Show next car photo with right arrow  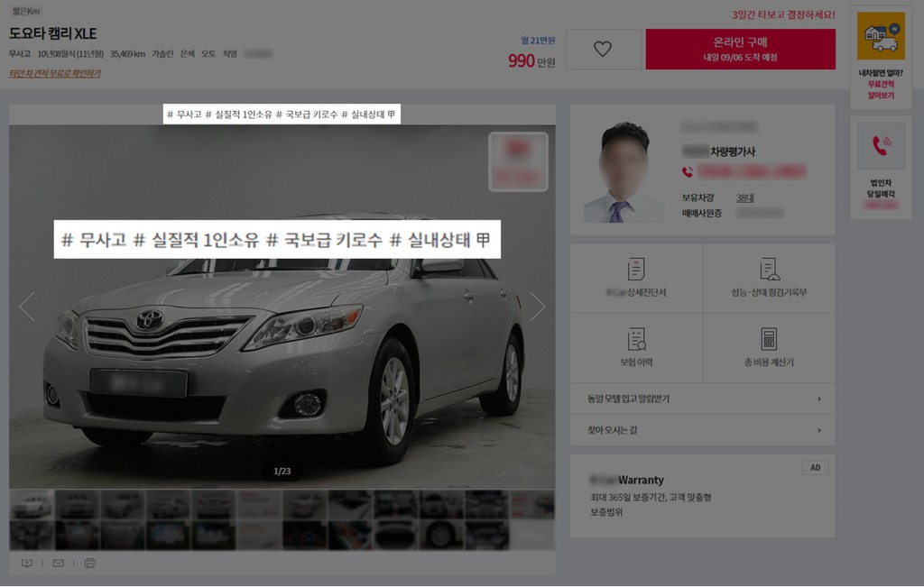pos(537,307)
